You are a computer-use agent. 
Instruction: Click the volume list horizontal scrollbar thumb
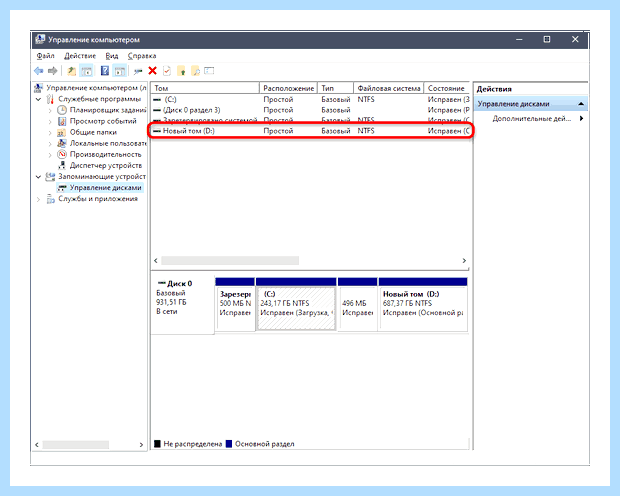tap(230, 260)
